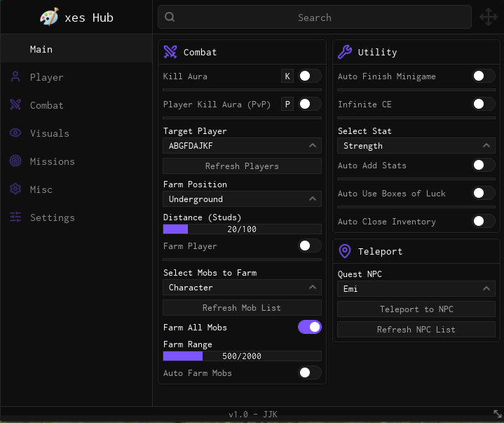Open the Visuals tab

(76, 133)
